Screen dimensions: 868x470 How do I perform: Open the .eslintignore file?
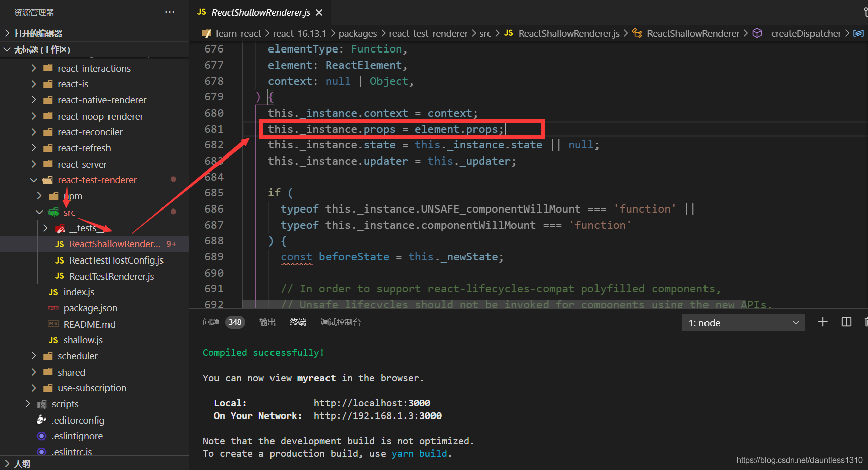(x=94, y=436)
